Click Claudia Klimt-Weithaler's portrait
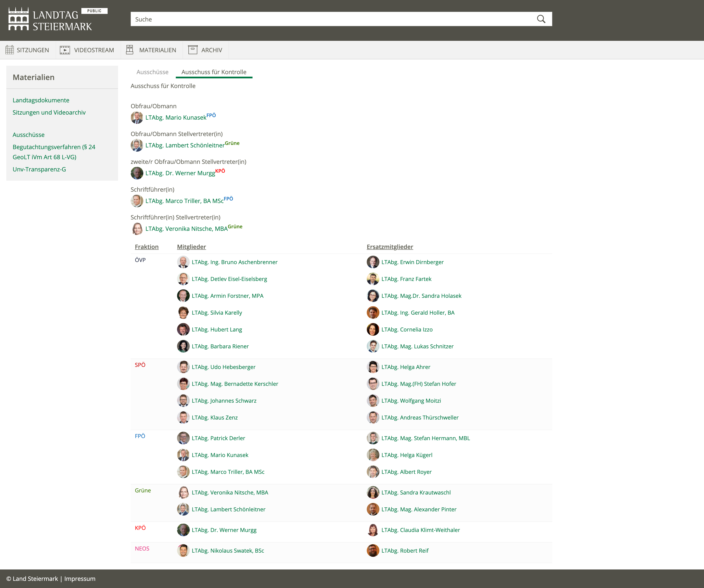The image size is (704, 588). (x=373, y=530)
